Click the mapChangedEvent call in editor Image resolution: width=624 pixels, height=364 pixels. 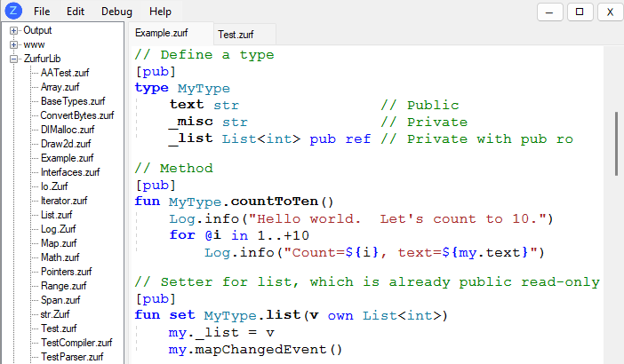(260, 350)
